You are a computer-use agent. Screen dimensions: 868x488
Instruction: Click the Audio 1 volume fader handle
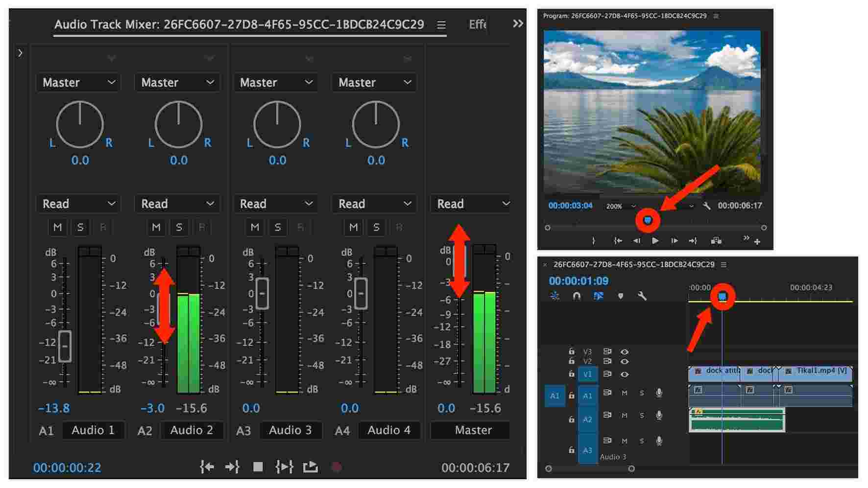(x=65, y=346)
